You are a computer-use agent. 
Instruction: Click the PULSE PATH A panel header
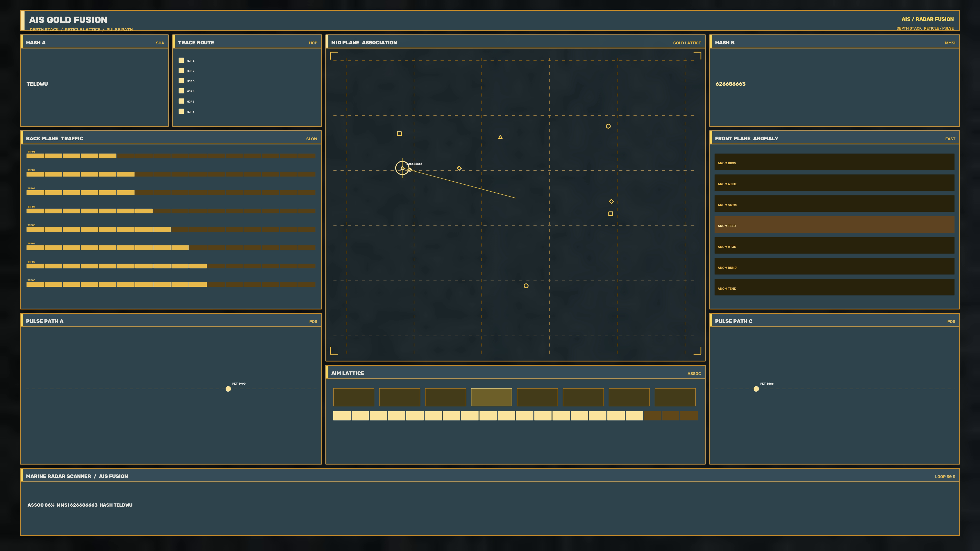[x=171, y=320]
